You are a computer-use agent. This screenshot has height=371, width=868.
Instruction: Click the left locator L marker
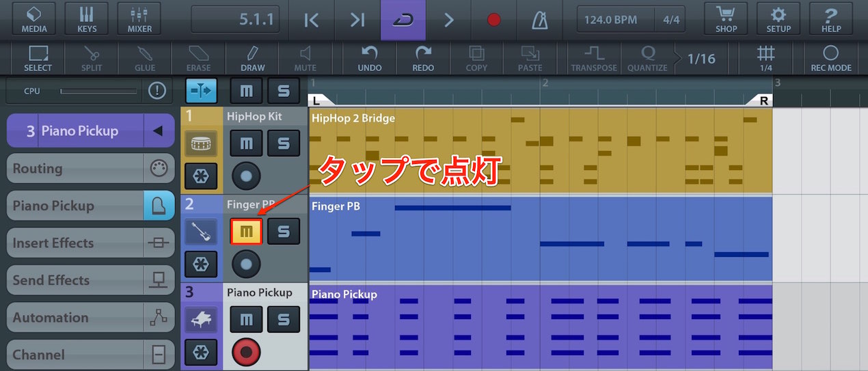[x=316, y=100]
